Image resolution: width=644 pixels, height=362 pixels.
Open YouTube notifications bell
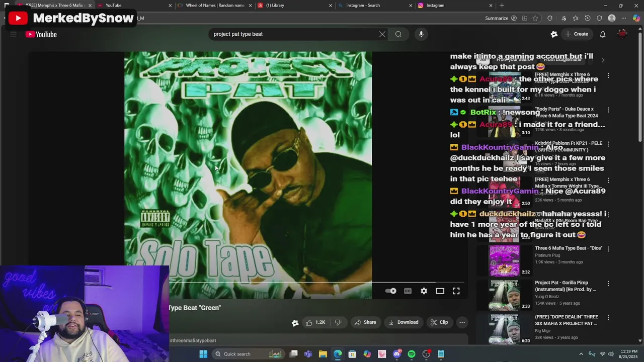tap(603, 34)
